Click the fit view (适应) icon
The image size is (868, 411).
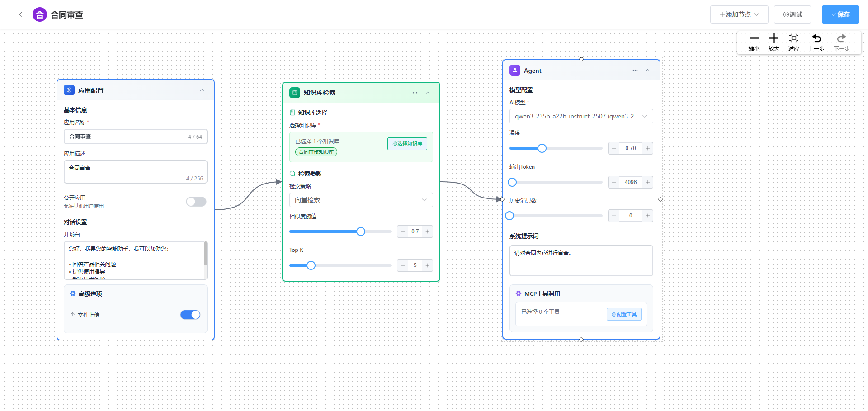coord(793,39)
